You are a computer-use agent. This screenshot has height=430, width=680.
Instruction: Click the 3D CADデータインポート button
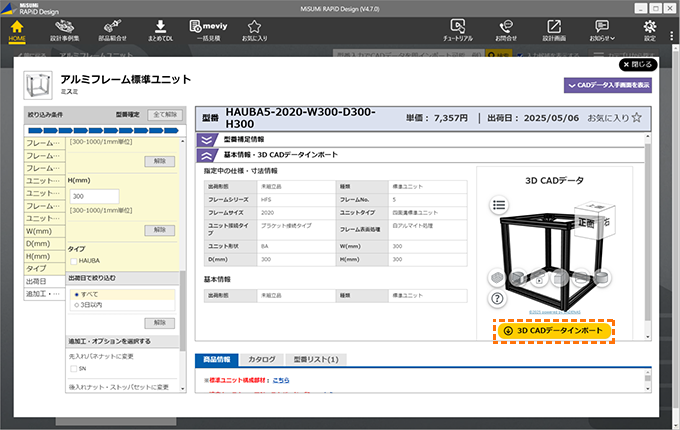click(x=553, y=330)
